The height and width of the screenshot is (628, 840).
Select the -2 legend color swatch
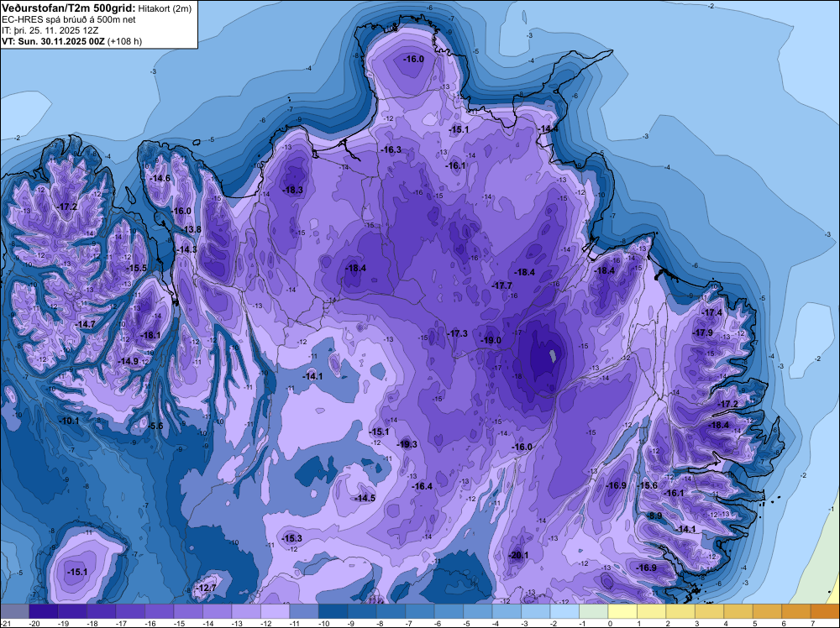point(564,611)
